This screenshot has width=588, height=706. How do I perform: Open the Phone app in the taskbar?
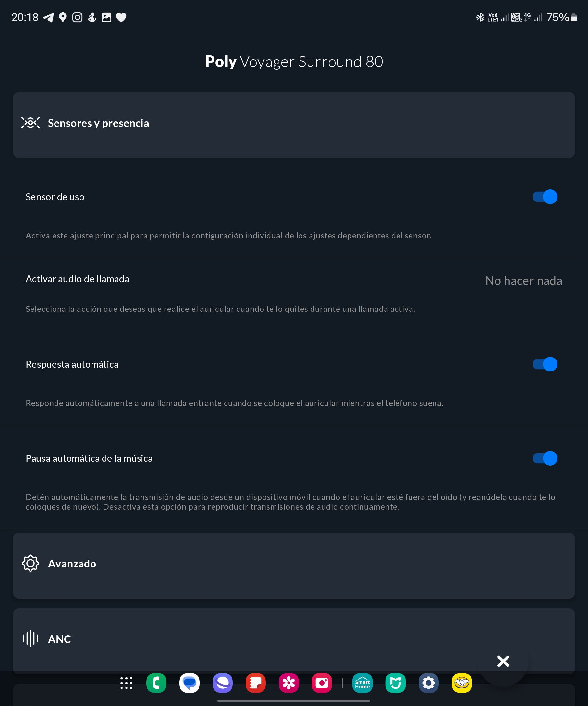(156, 683)
